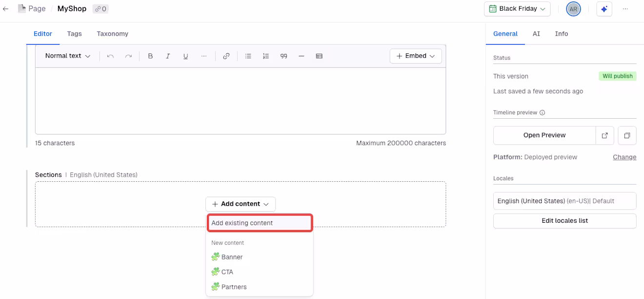
Task: Click the Maximum 200000 characters text
Action: (401, 143)
